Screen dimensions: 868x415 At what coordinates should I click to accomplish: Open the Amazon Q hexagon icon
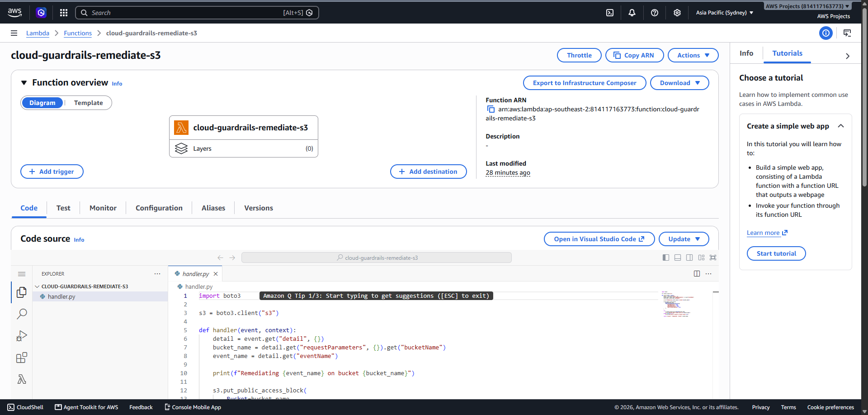click(41, 13)
